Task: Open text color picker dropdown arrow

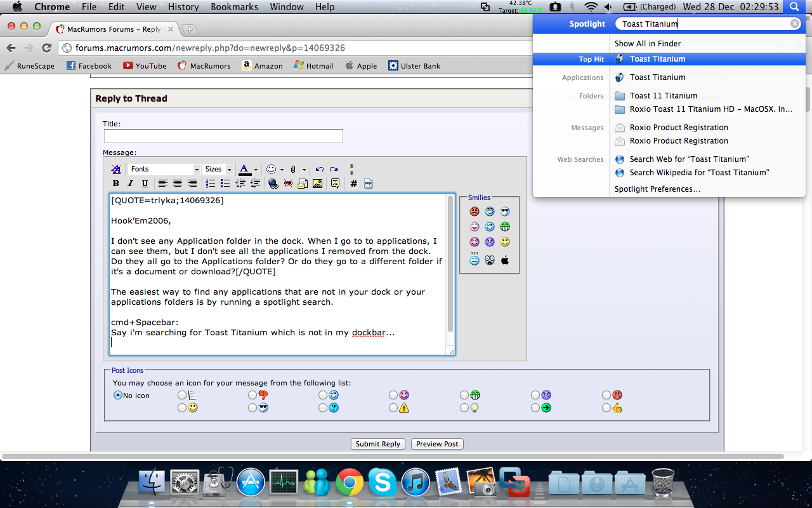Action: [256, 170]
